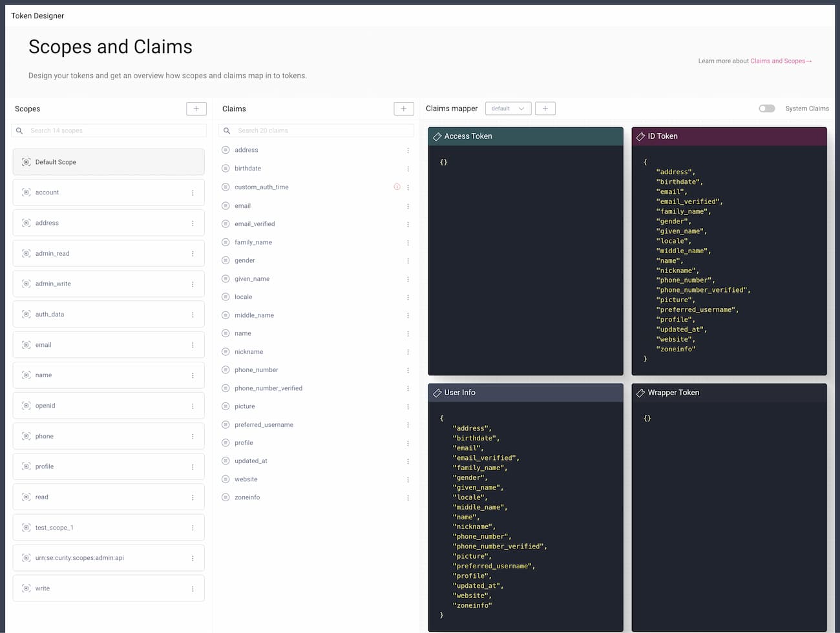Select the ID Token panel header

728,136
